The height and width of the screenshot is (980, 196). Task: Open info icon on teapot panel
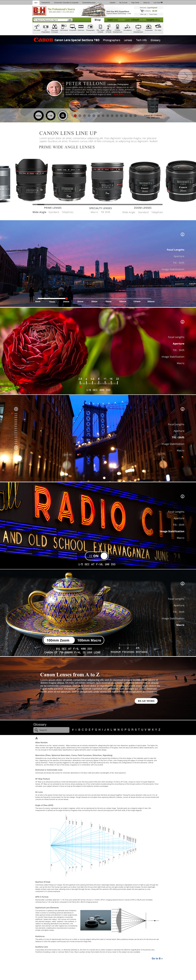(x=182, y=584)
